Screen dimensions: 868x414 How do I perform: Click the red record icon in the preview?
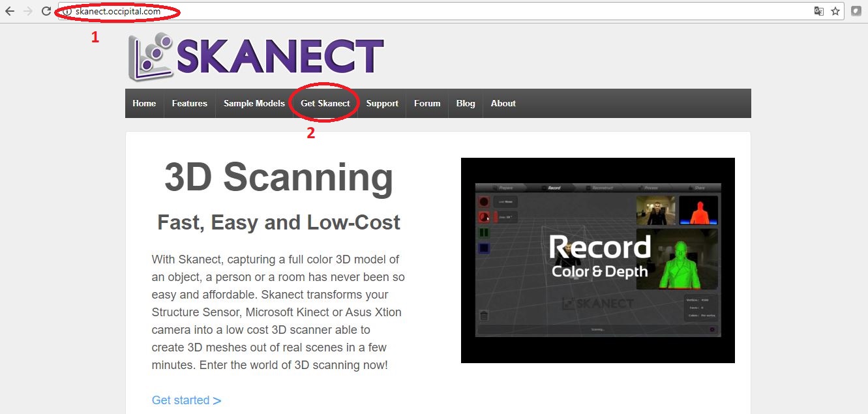pyautogui.click(x=485, y=201)
